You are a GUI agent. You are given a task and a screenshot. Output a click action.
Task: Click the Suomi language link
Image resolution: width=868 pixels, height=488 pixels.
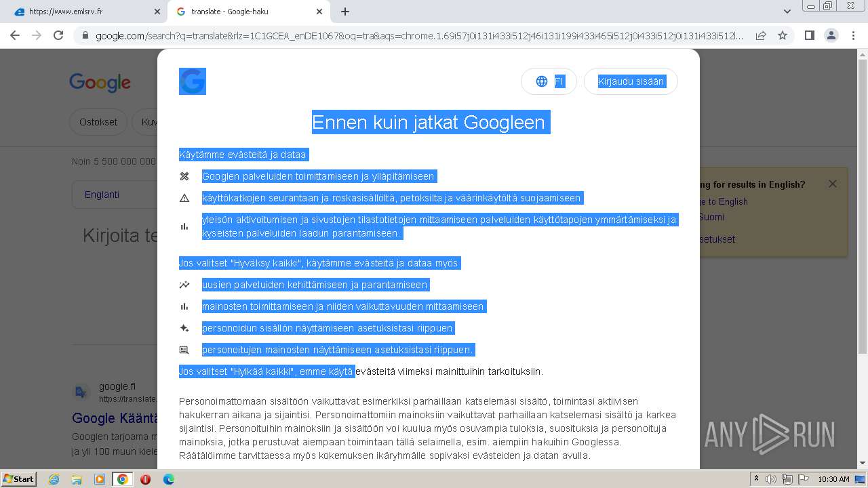711,217
